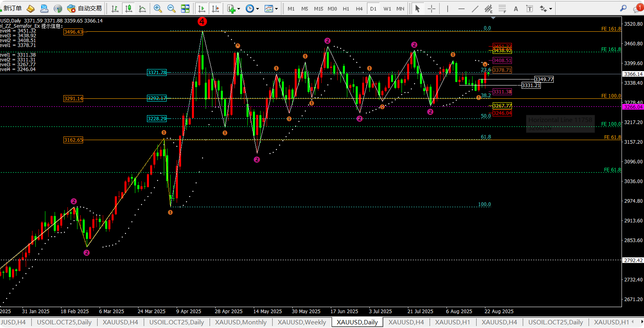
Task: Click the 3266.04 magenta price marker
Action: pos(633,107)
